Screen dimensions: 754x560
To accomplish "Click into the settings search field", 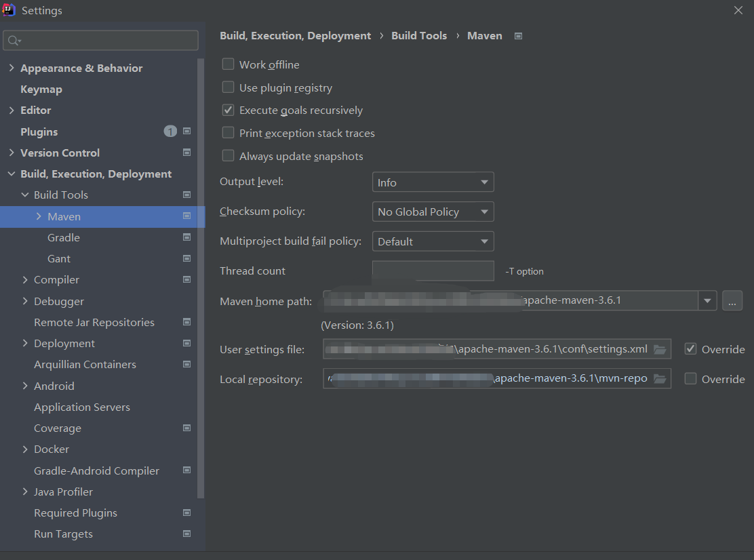I will [100, 41].
